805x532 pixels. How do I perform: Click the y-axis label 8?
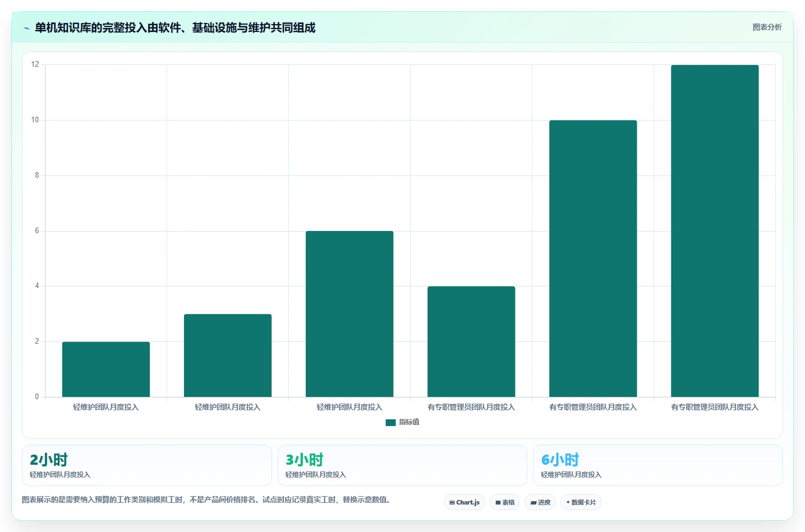coord(37,175)
